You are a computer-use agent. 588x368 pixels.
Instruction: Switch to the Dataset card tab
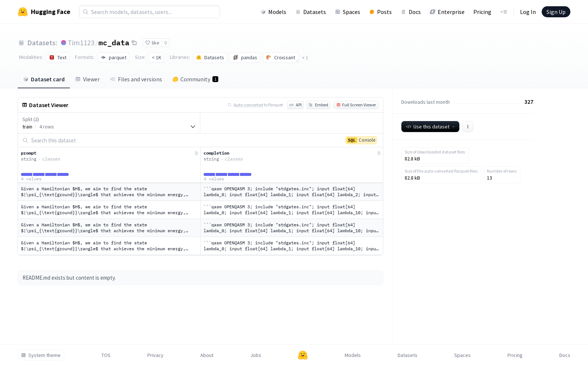[x=44, y=79]
